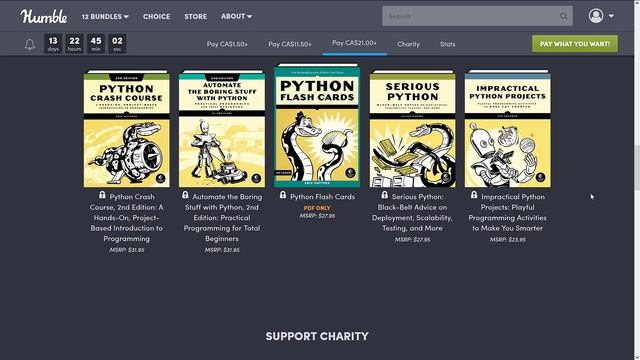Open the Python Crash Course book cover
Viewport: 640px width, 360px height.
(x=127, y=129)
